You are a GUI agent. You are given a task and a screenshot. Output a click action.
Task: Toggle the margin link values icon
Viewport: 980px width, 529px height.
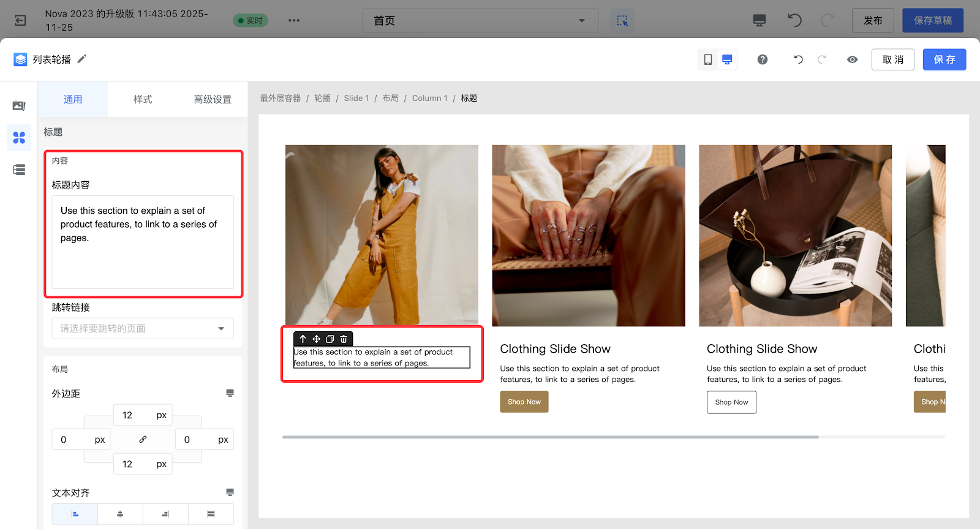[143, 439]
